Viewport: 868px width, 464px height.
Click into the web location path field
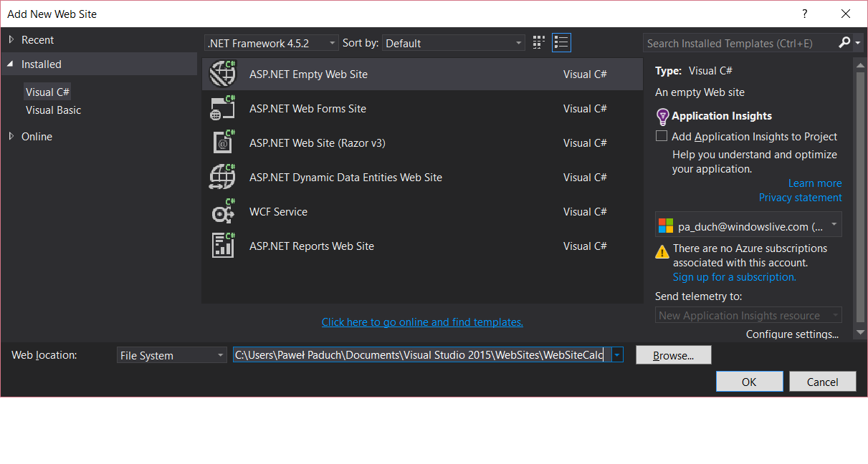[x=421, y=354]
